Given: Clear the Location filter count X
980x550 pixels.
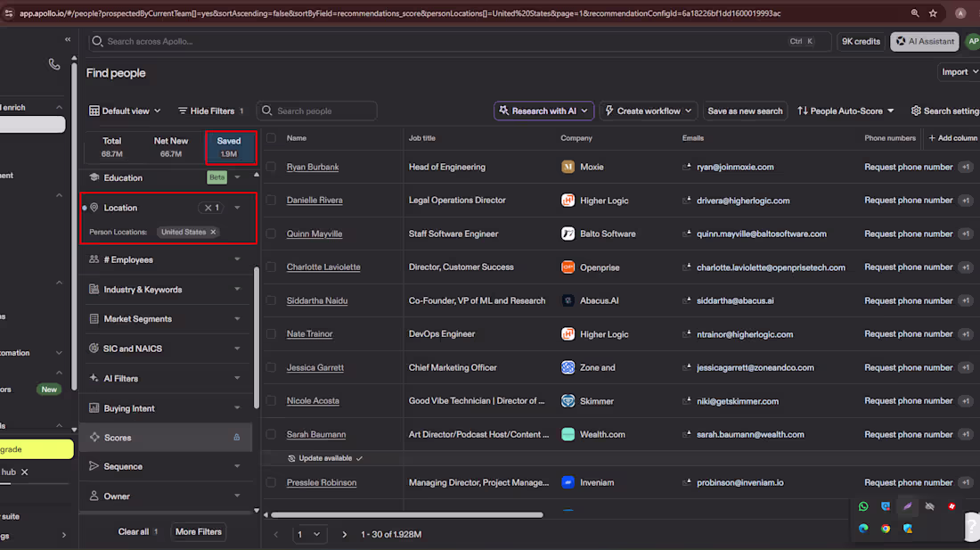Looking at the screenshot, I should (x=208, y=208).
